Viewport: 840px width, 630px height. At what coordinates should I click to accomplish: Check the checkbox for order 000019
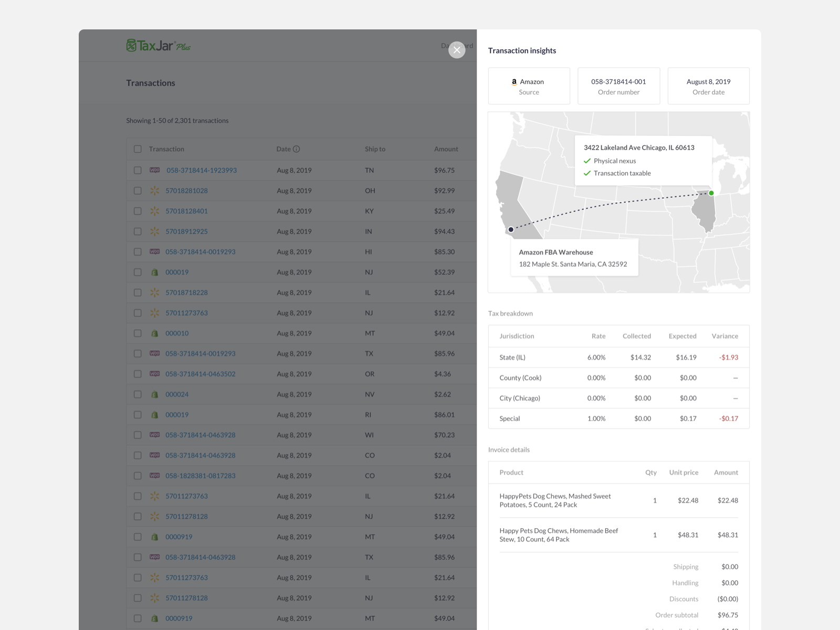pos(138,272)
